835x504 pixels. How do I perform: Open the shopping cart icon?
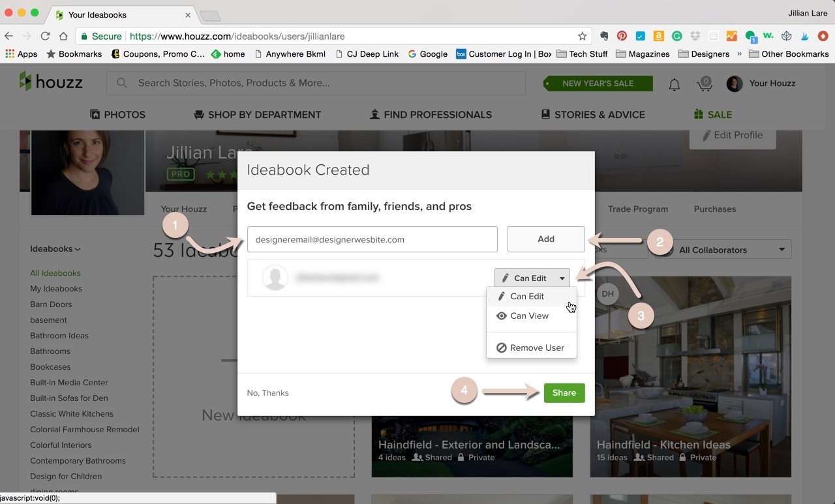point(705,83)
